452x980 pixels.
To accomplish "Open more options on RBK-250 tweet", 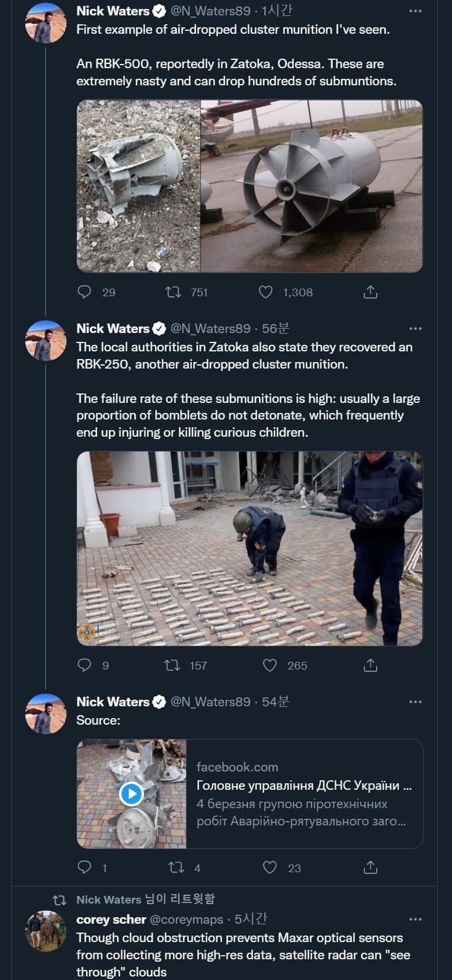I will 415,328.
